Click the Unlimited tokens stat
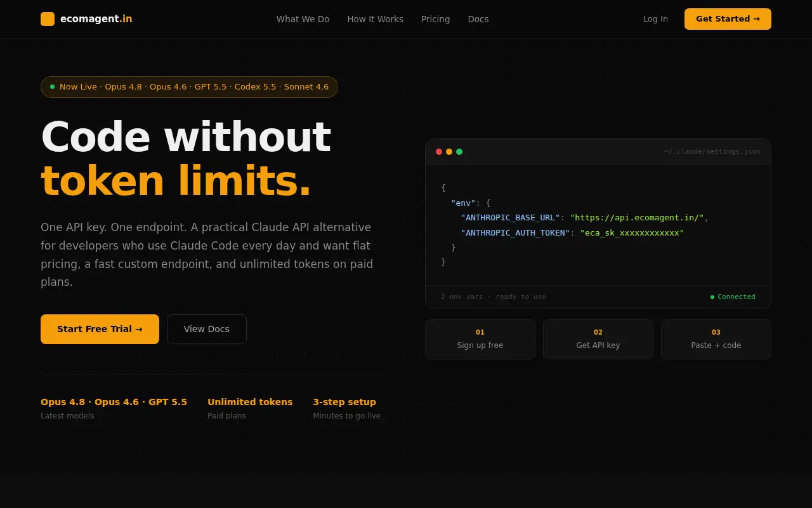 pyautogui.click(x=250, y=402)
